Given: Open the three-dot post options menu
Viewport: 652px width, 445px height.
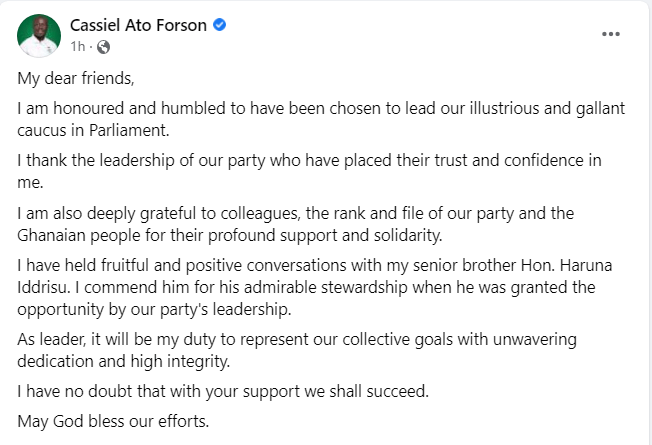Looking at the screenshot, I should (611, 34).
